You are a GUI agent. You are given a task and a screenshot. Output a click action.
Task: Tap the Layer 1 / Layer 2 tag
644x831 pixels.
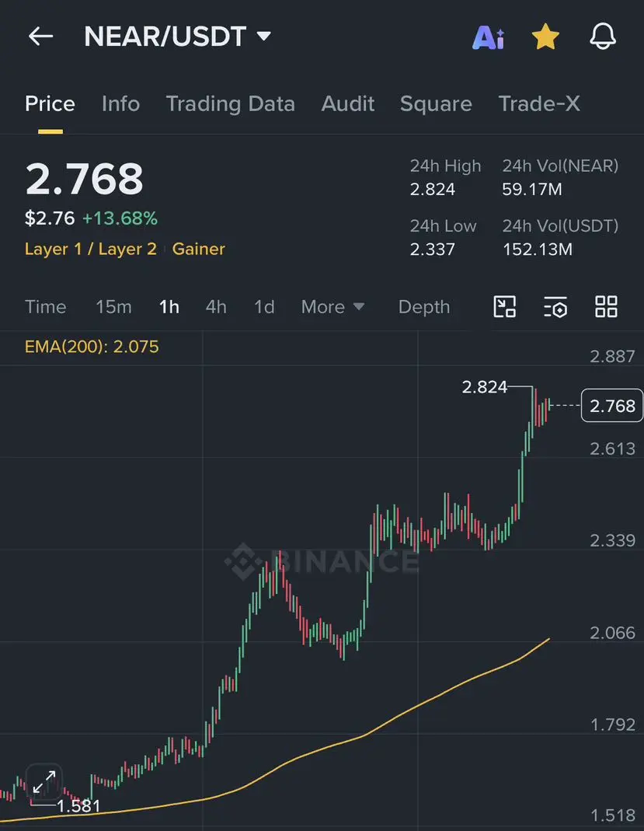click(91, 249)
